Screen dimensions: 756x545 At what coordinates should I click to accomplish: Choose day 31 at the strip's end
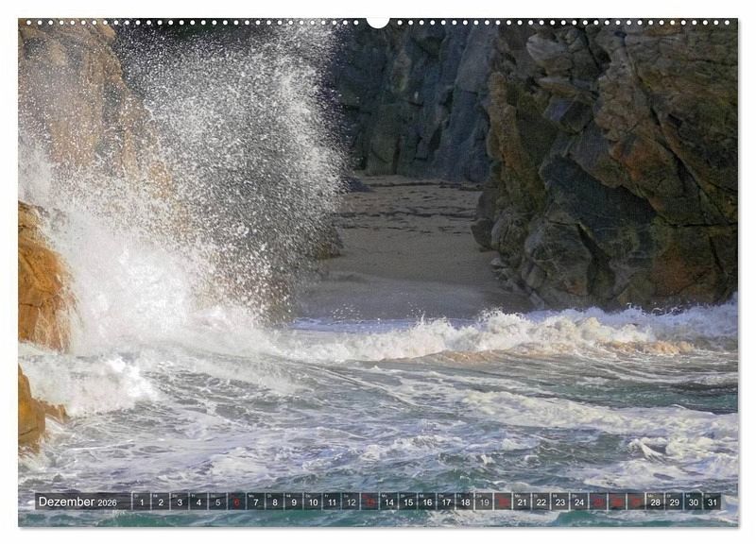coord(712,502)
